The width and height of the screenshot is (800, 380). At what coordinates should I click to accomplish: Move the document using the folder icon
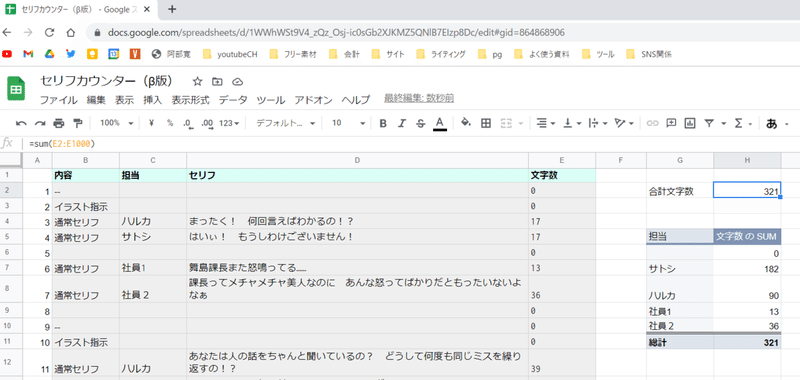tap(217, 82)
